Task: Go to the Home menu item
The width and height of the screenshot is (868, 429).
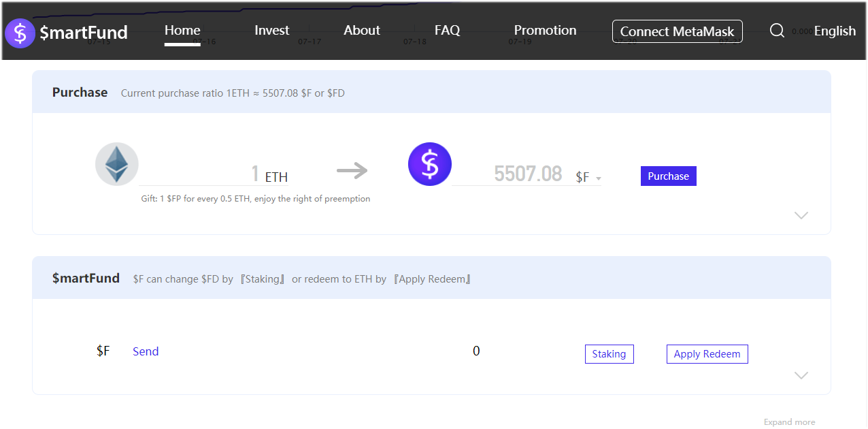Action: [182, 30]
